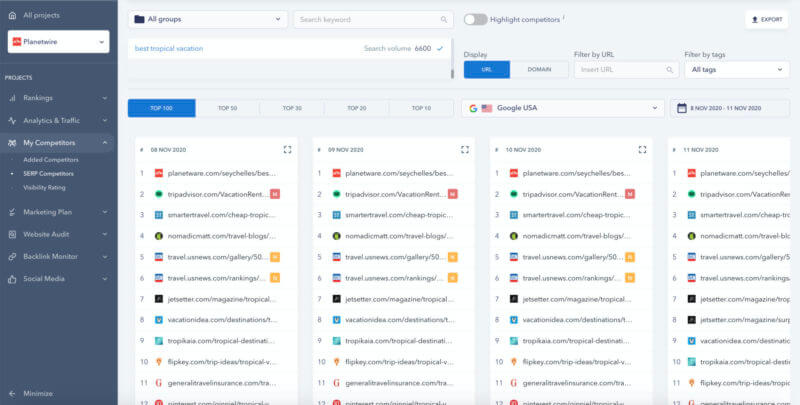Open the SERP Competitors link
The image size is (800, 405).
(x=48, y=173)
